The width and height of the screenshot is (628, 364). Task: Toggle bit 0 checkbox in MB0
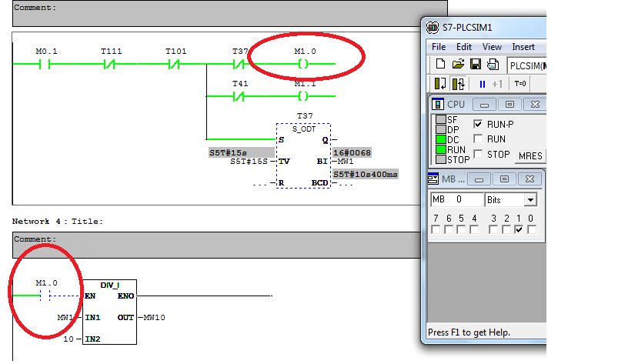(x=532, y=229)
